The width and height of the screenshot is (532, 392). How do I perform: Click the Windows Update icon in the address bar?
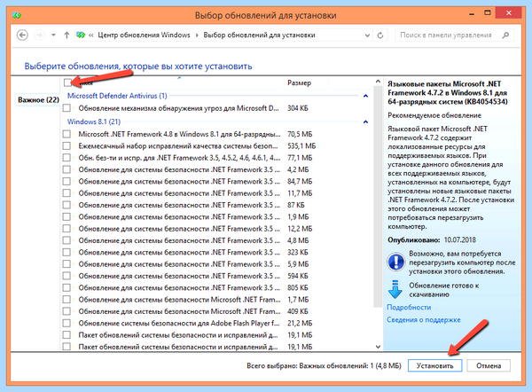click(81, 35)
